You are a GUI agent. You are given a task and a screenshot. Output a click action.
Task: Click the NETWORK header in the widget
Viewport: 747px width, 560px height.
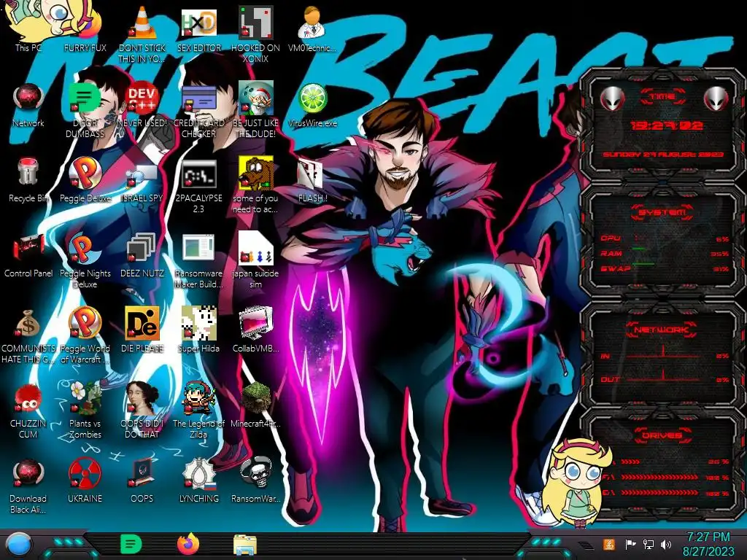click(662, 329)
